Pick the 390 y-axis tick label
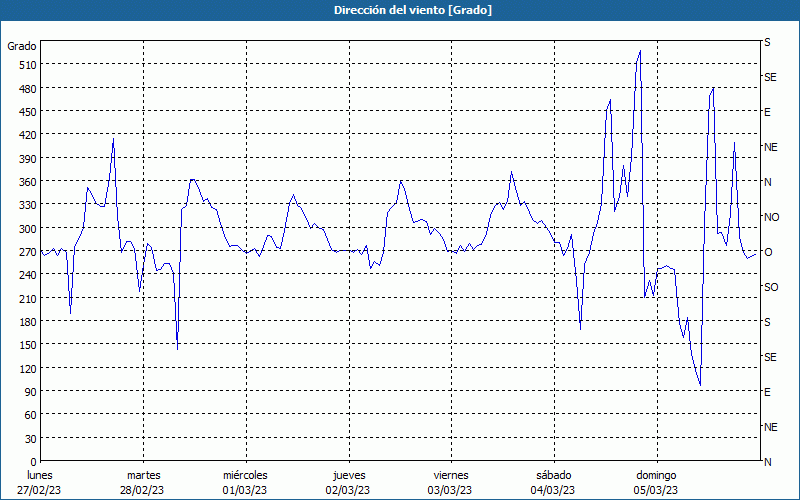 [x=27, y=159]
